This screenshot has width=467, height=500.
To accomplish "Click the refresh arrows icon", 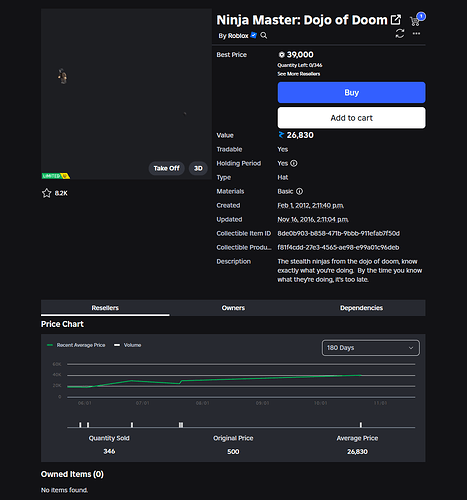I will [x=400, y=34].
